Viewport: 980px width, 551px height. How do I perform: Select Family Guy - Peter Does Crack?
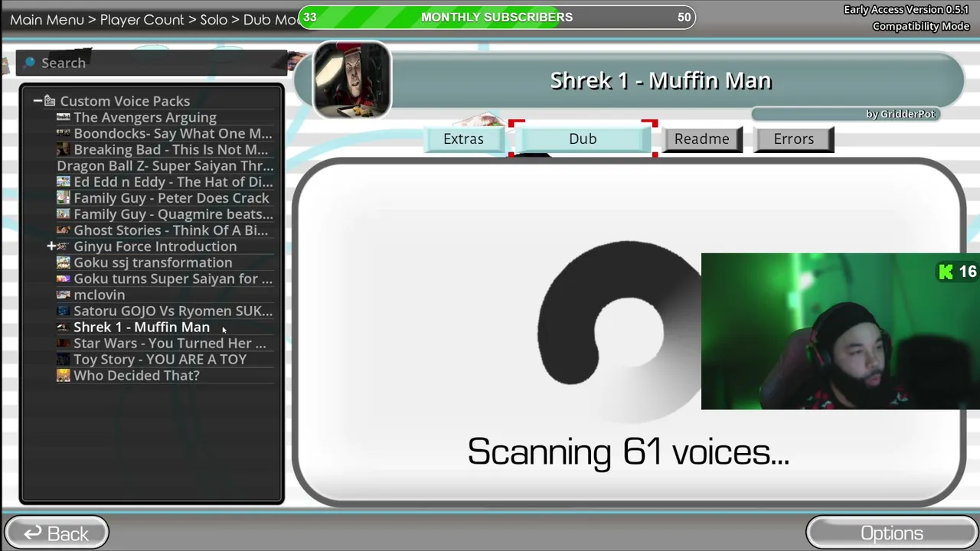click(x=171, y=197)
